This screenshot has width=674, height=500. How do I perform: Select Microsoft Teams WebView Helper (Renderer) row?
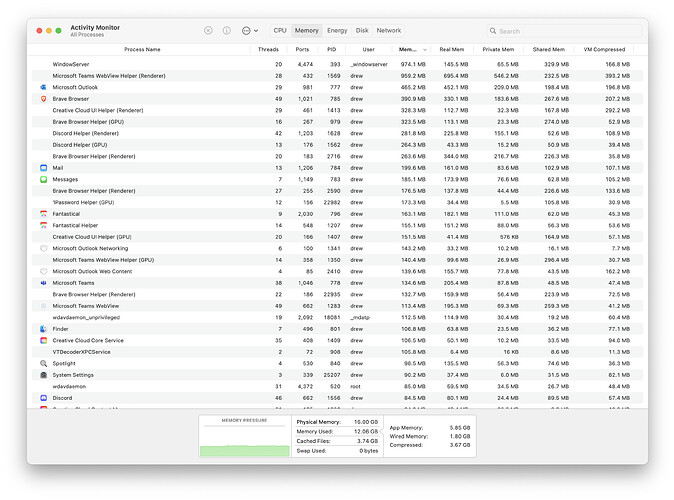[x=337, y=76]
